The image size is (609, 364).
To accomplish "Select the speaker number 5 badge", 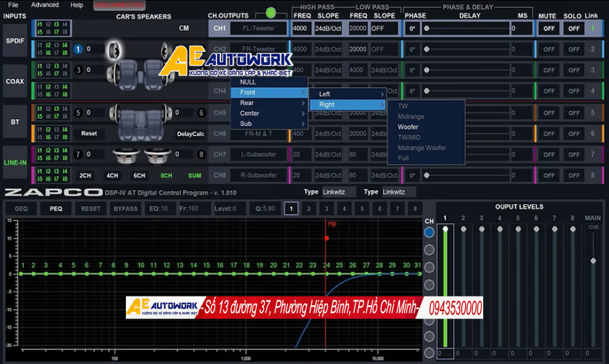I will (x=78, y=113).
